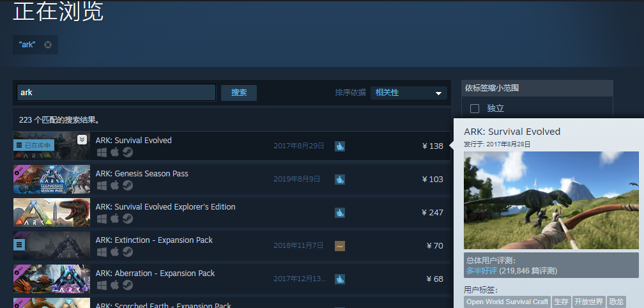Select the Open World Survival Craft tag
Viewport: 644px width, 308px height.
click(x=507, y=302)
